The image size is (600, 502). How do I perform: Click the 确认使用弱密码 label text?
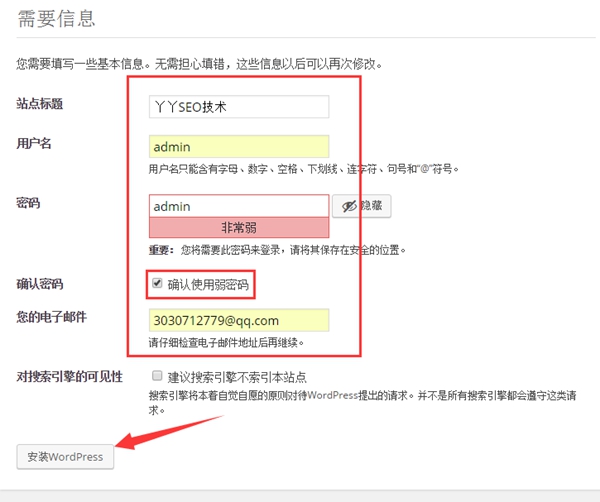(x=208, y=285)
